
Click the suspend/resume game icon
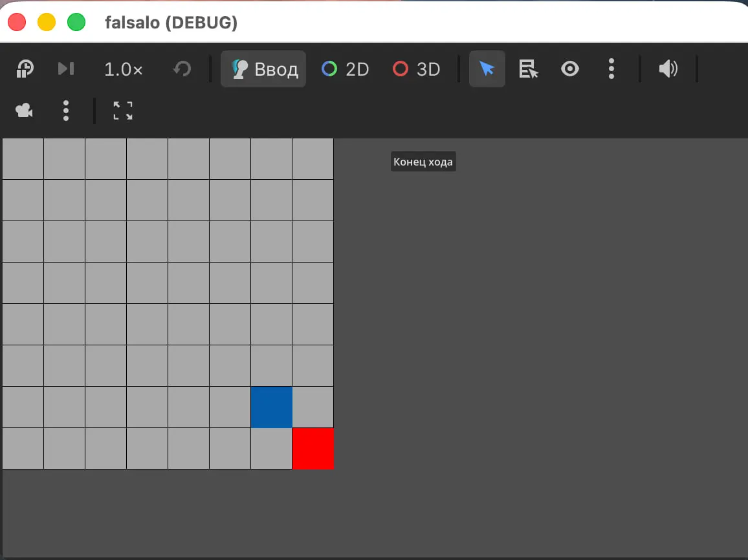tap(25, 69)
